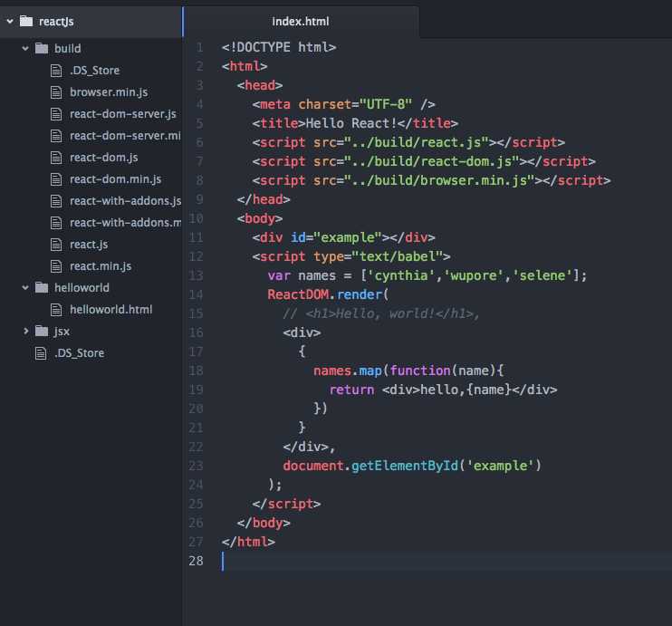Open react.js file in the tree
Image resolution: width=672 pixels, height=626 pixels.
(89, 245)
